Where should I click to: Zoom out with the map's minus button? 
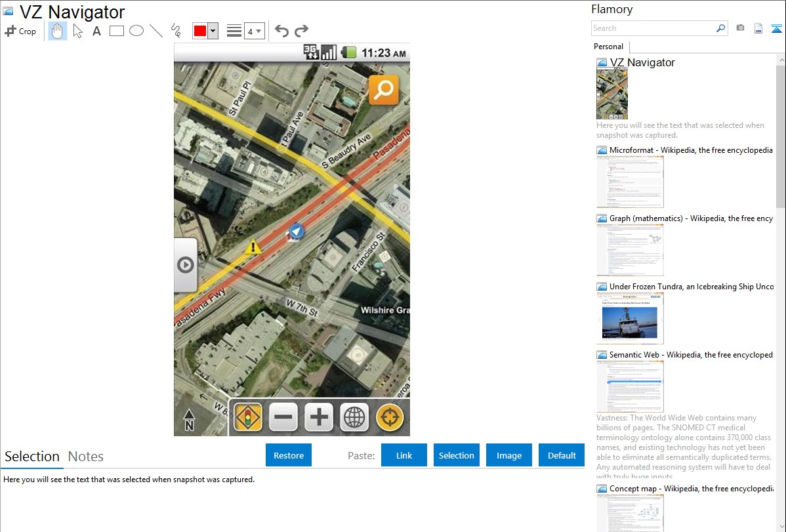[x=283, y=417]
